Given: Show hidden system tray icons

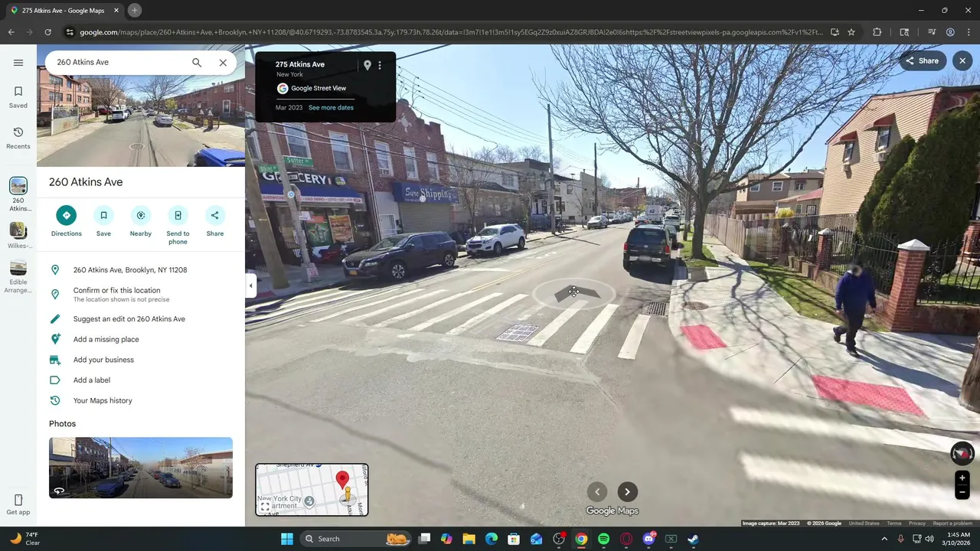Looking at the screenshot, I should [884, 539].
